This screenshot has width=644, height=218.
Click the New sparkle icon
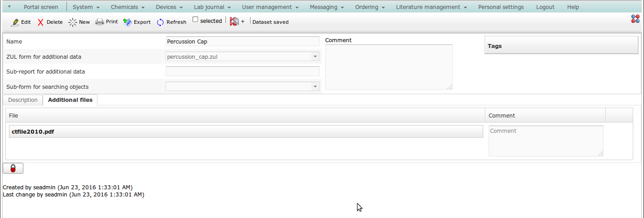pyautogui.click(x=72, y=22)
